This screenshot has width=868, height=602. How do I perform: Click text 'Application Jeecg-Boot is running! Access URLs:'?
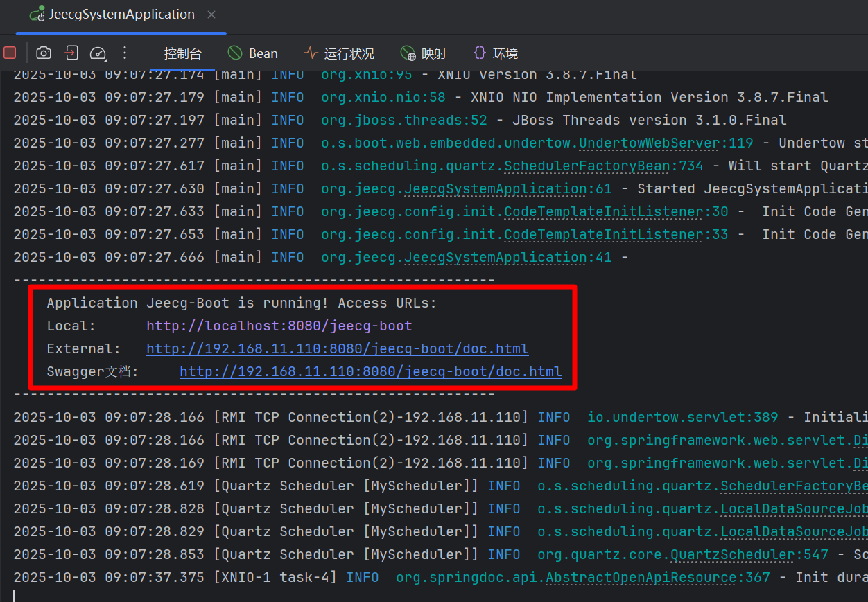(x=242, y=303)
